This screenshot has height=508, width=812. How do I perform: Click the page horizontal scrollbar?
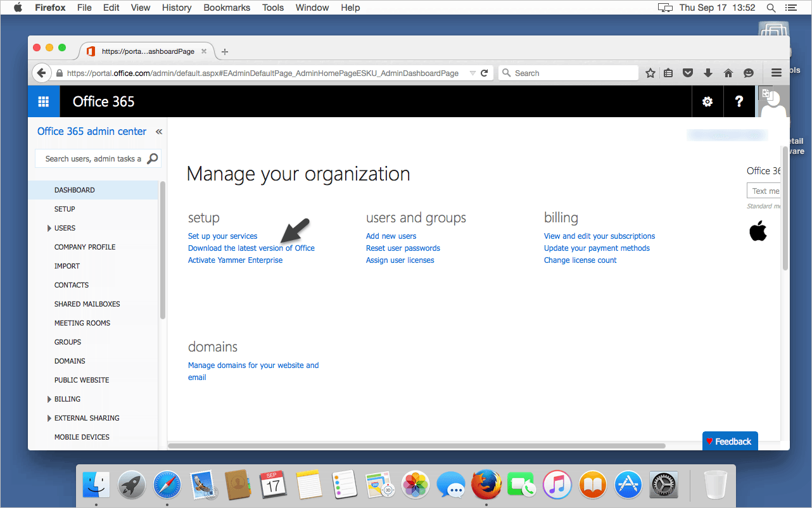(x=417, y=446)
